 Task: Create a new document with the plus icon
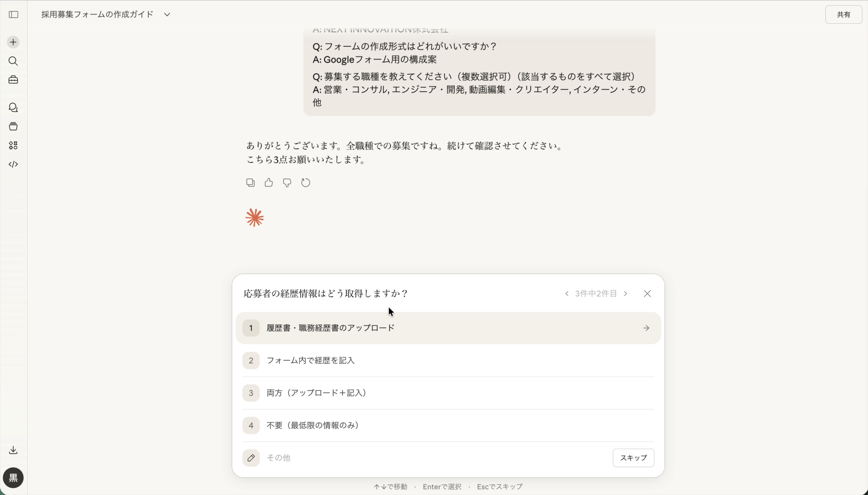tap(13, 42)
